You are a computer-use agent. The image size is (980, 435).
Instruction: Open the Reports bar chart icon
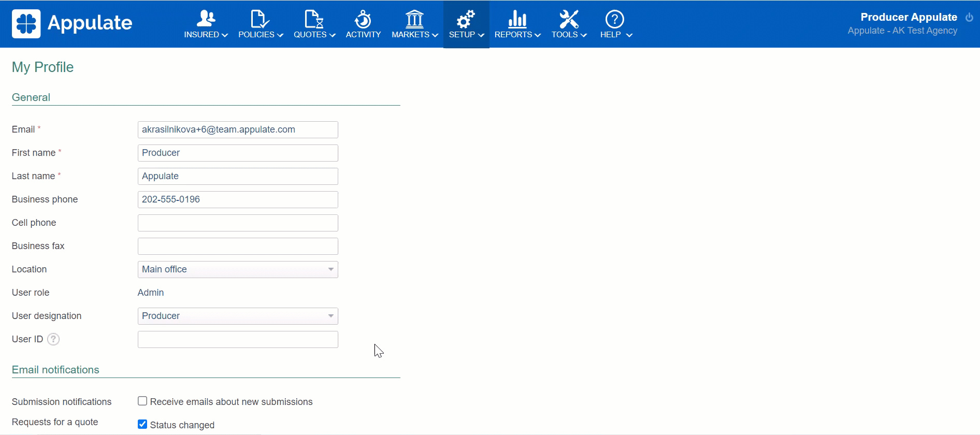(x=517, y=19)
